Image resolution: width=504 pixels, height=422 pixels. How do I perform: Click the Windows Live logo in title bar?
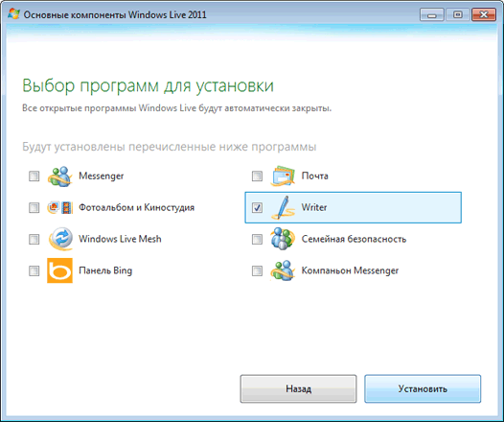13,14
